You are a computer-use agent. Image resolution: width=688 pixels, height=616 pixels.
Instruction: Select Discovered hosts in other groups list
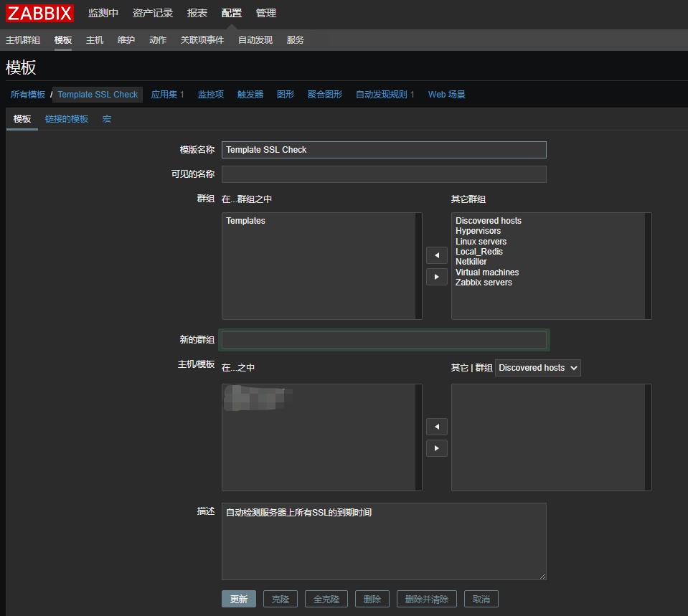coord(489,221)
